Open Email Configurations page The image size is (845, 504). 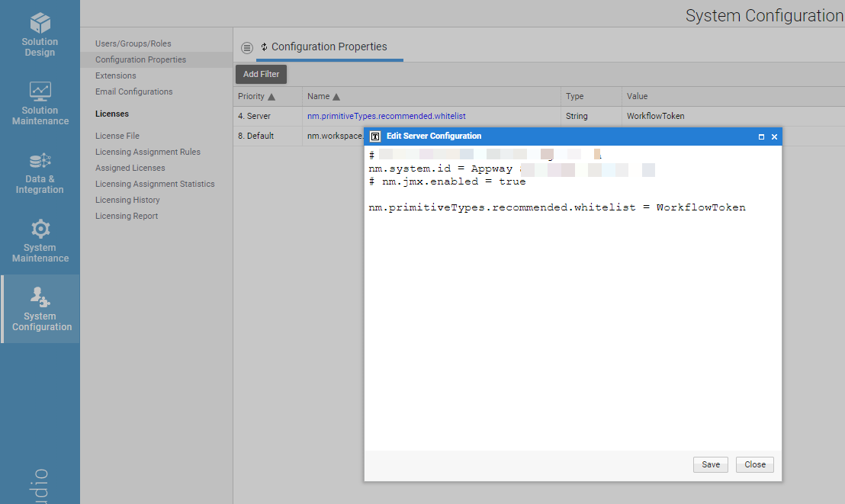[x=133, y=91]
